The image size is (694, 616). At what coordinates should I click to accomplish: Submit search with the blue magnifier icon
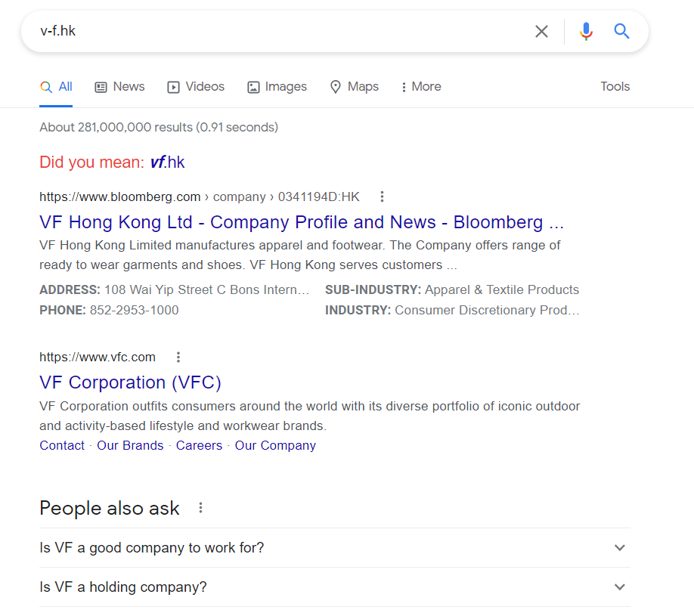point(621,31)
